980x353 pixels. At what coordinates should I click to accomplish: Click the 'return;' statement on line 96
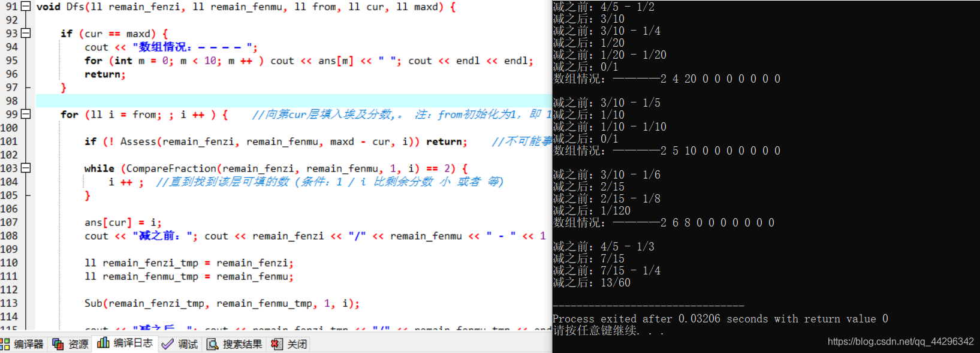click(x=105, y=74)
